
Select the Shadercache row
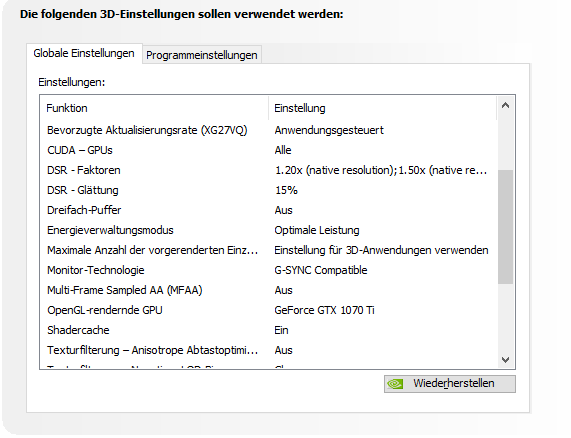[x=268, y=330]
